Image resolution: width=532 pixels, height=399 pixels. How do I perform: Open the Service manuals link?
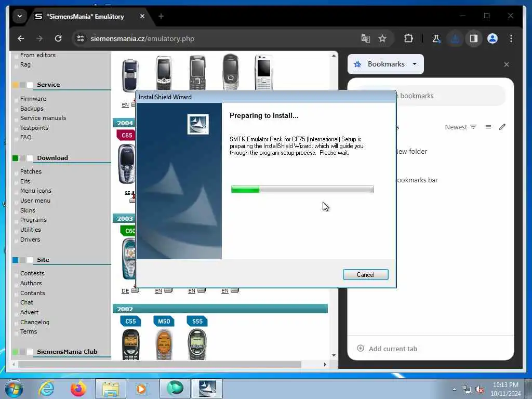(43, 118)
